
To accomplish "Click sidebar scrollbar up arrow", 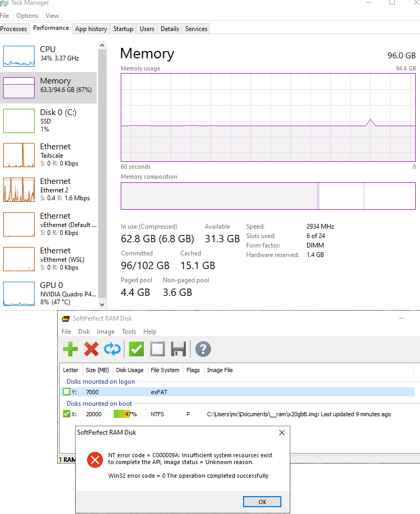I will [102, 45].
